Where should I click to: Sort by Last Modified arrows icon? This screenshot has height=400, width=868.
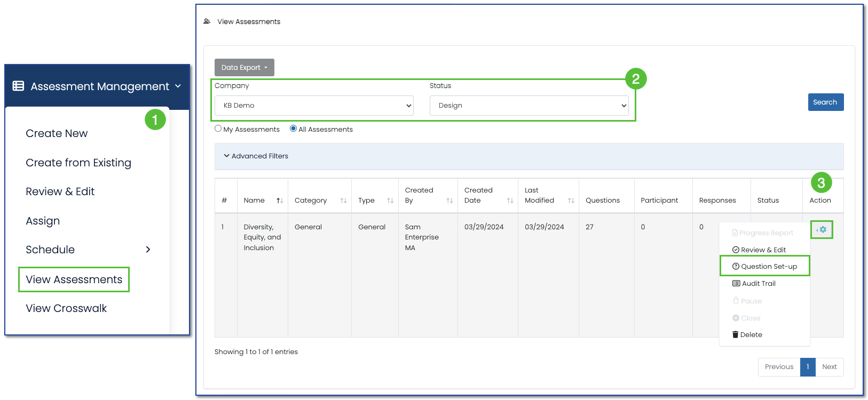pos(571,201)
